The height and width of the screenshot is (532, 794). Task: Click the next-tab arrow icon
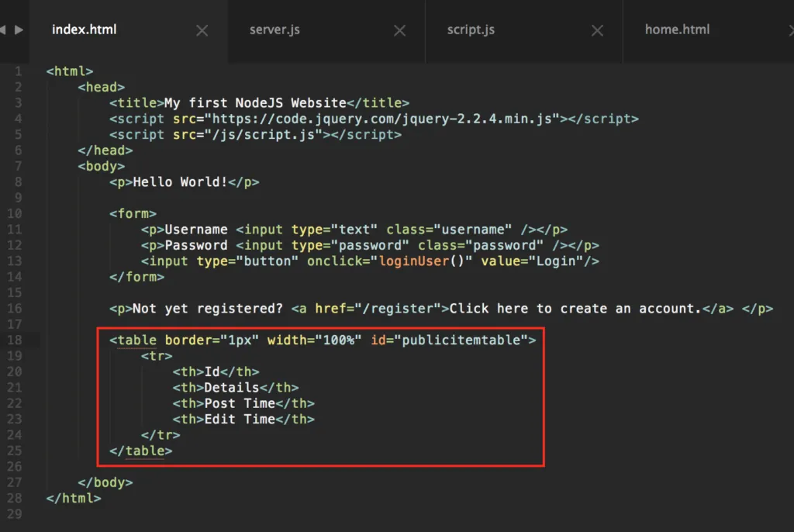pyautogui.click(x=19, y=30)
